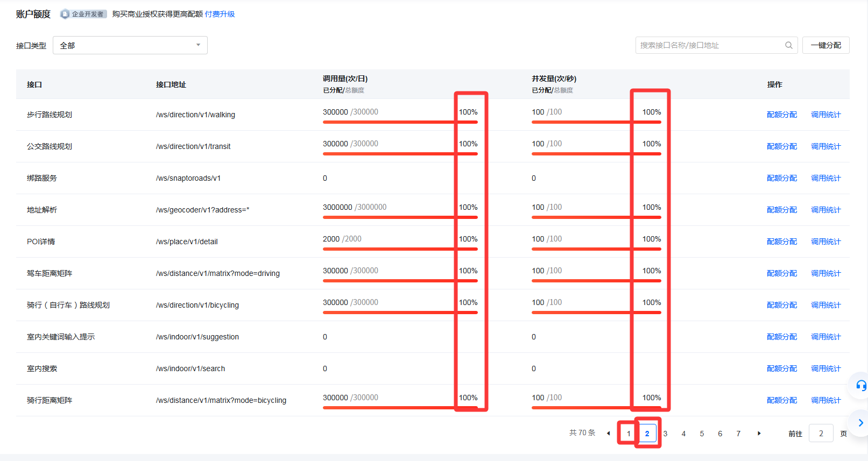Open 调用统计 for 公交路线规划
868x461 pixels.
[825, 146]
